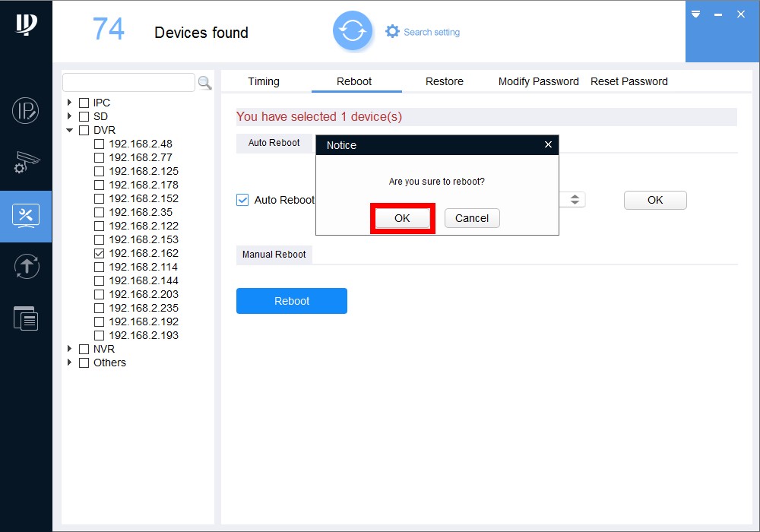This screenshot has height=532, width=760.
Task: Check device 192.168.2.178
Action: [x=99, y=185]
